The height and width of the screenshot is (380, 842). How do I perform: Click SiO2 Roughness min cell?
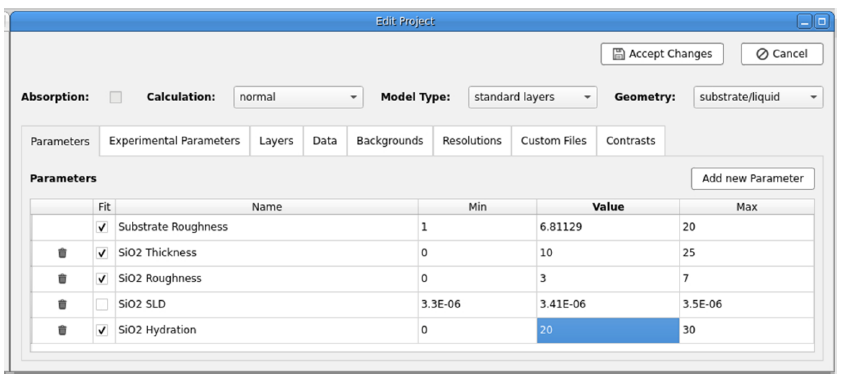pos(477,279)
